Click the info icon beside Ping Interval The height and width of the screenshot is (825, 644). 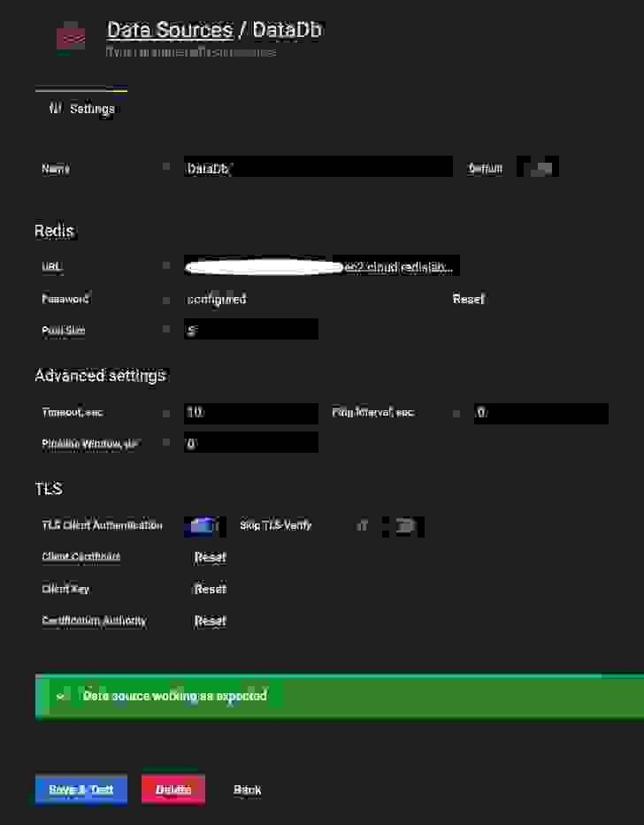click(456, 413)
